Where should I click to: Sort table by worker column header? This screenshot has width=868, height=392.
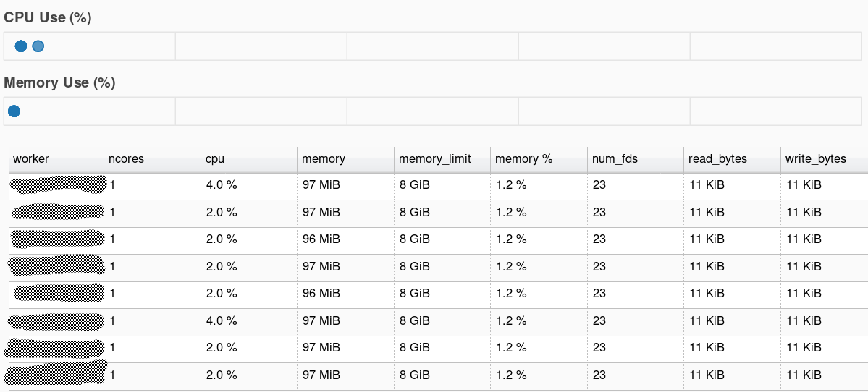click(31, 159)
